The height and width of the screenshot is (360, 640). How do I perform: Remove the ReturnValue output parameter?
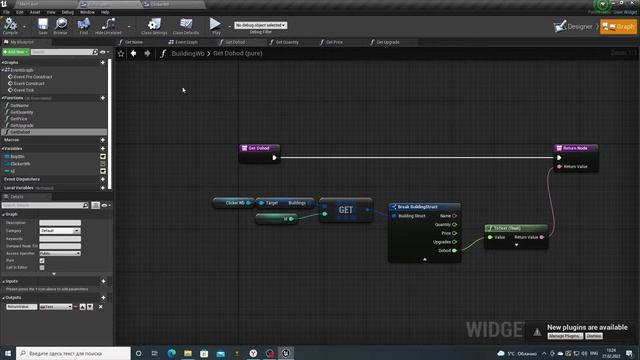(100, 307)
